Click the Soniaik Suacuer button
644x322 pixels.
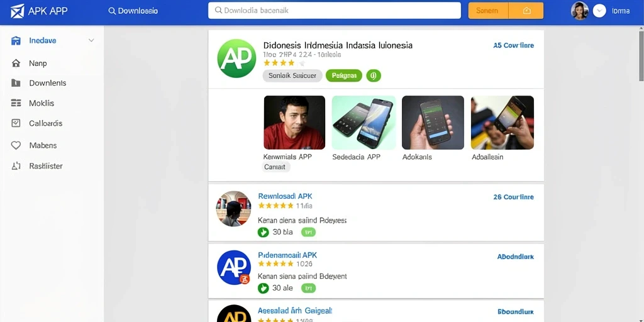tap(292, 75)
